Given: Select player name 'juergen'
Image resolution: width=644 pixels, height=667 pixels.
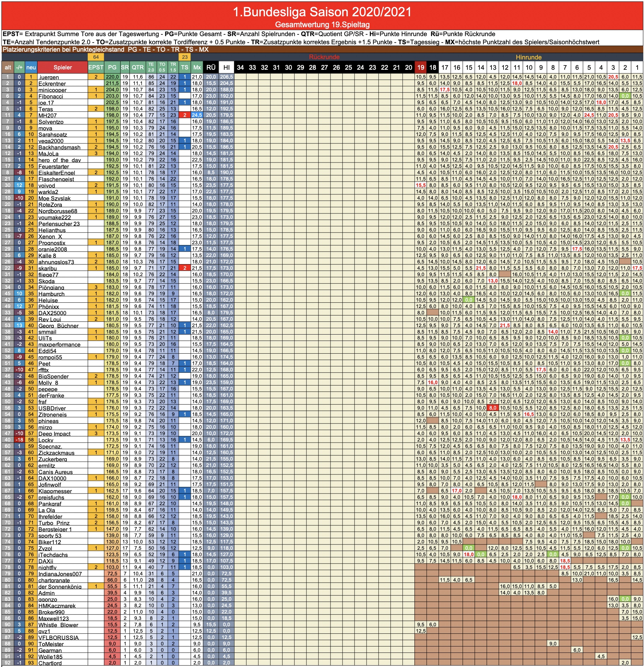Looking at the screenshot, I should (48, 77).
